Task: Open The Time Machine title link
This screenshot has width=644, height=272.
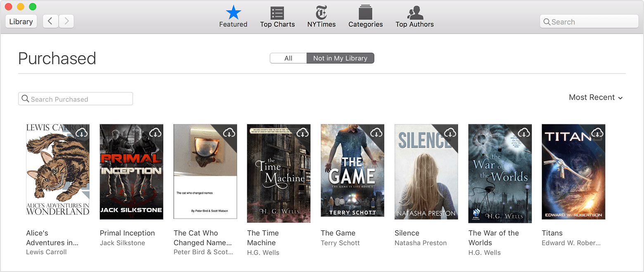Action: click(263, 238)
